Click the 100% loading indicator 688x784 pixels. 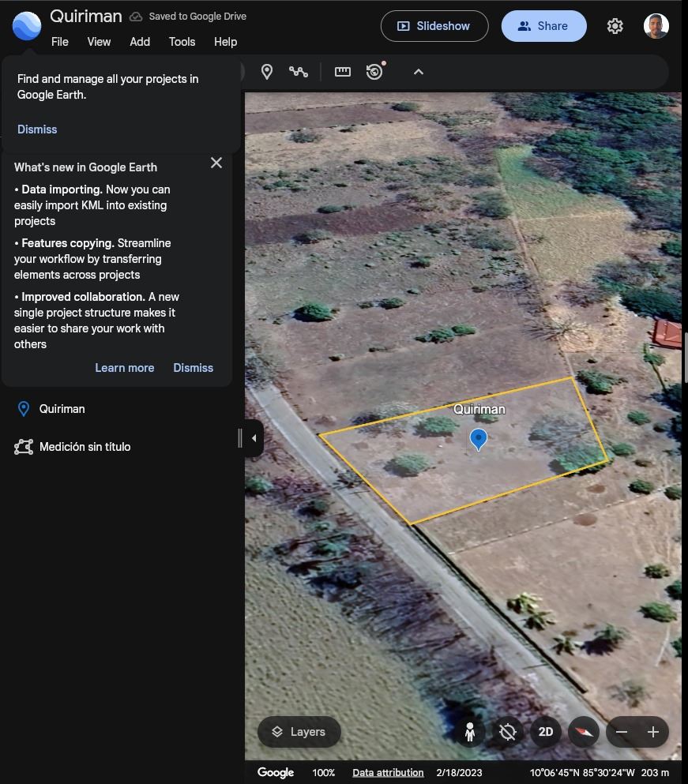click(324, 772)
